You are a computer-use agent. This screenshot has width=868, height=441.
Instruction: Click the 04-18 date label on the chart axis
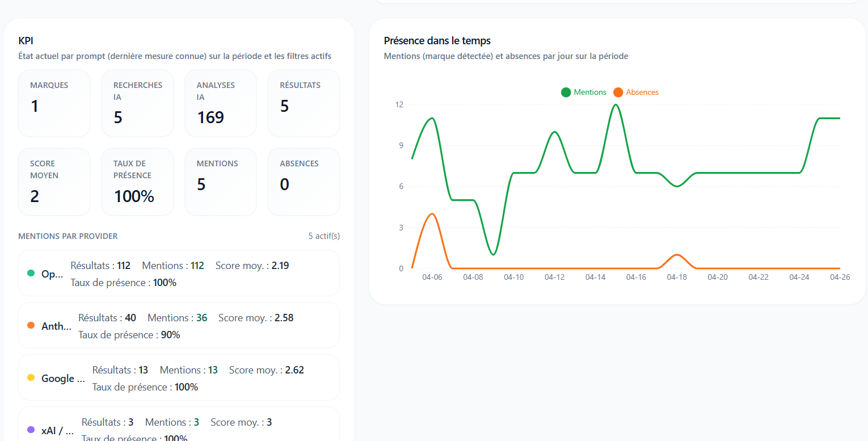click(x=677, y=278)
